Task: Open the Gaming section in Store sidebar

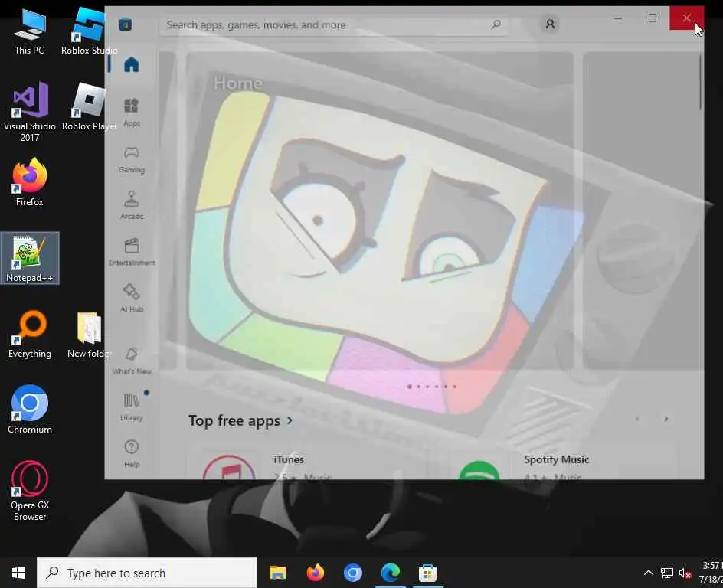Action: 132,159
